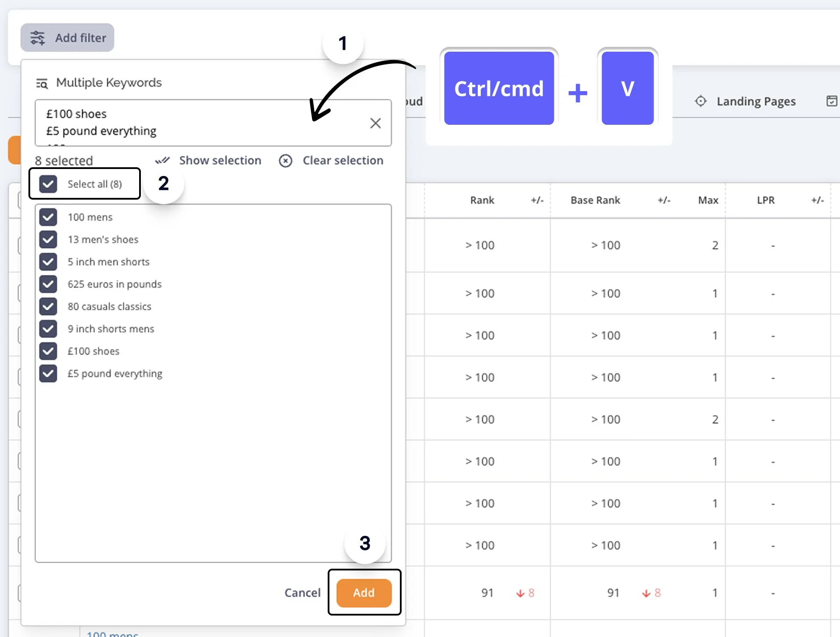Sort by the LPR column header
The height and width of the screenshot is (637, 840).
click(x=766, y=200)
